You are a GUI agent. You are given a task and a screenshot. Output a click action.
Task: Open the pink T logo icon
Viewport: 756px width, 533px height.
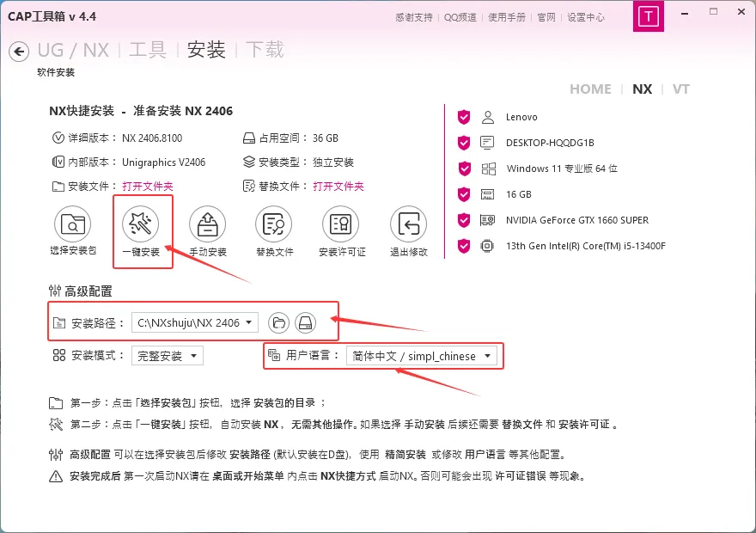click(648, 16)
